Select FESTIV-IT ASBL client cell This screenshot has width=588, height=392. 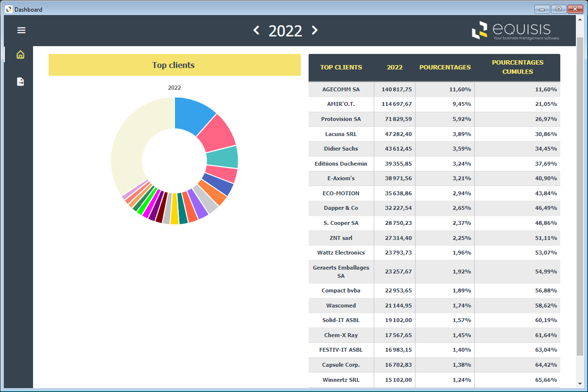[x=341, y=350]
